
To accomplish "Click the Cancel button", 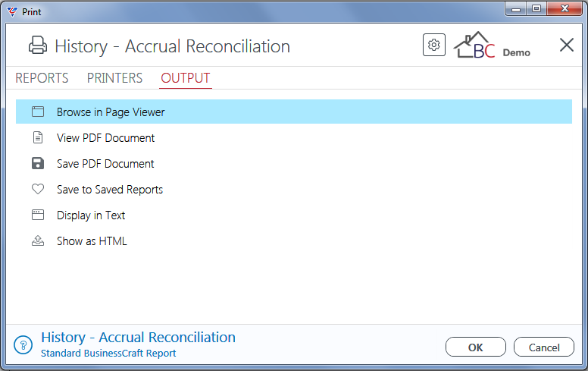I will [x=544, y=347].
